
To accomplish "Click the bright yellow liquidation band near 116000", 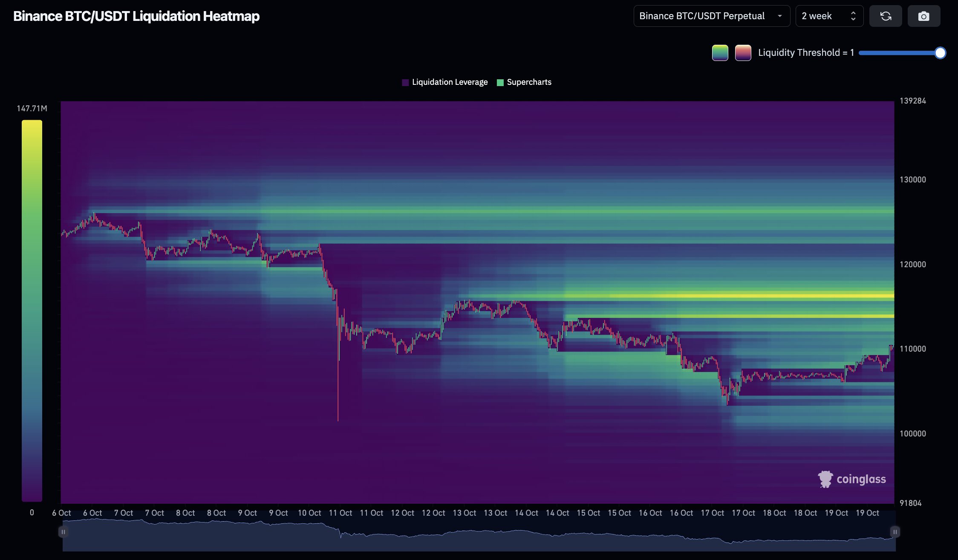I will pos(767,295).
